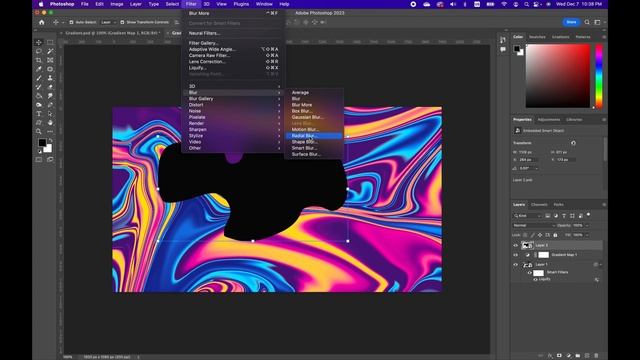640x360 pixels.
Task: Open the Auto-Select Layer dropdown
Action: pos(108,22)
